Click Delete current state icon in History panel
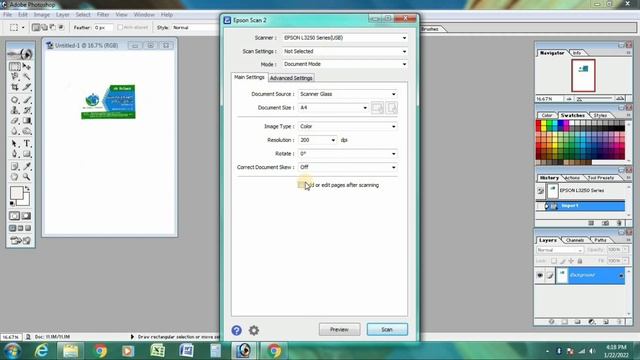Viewport: 640px width, 360px height. (x=619, y=223)
